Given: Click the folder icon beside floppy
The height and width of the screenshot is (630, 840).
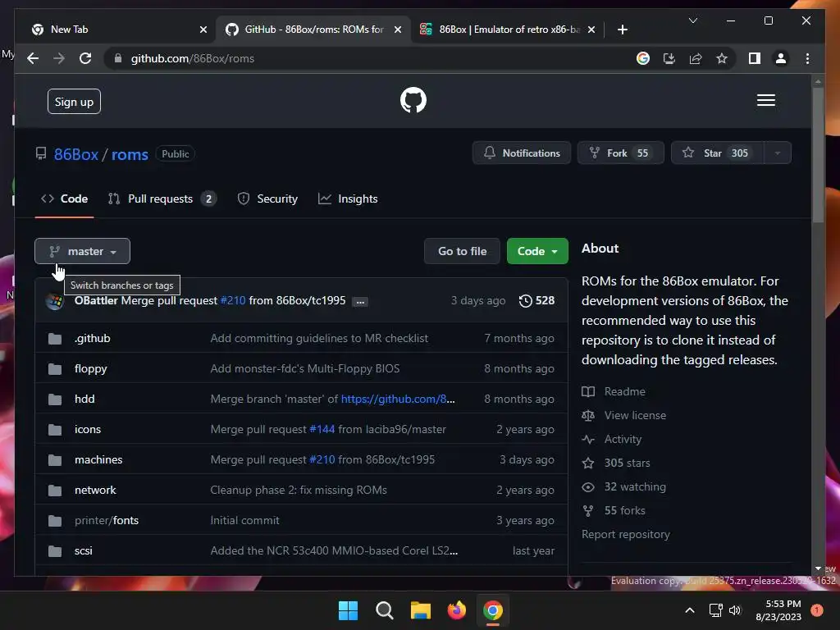Looking at the screenshot, I should tap(55, 368).
